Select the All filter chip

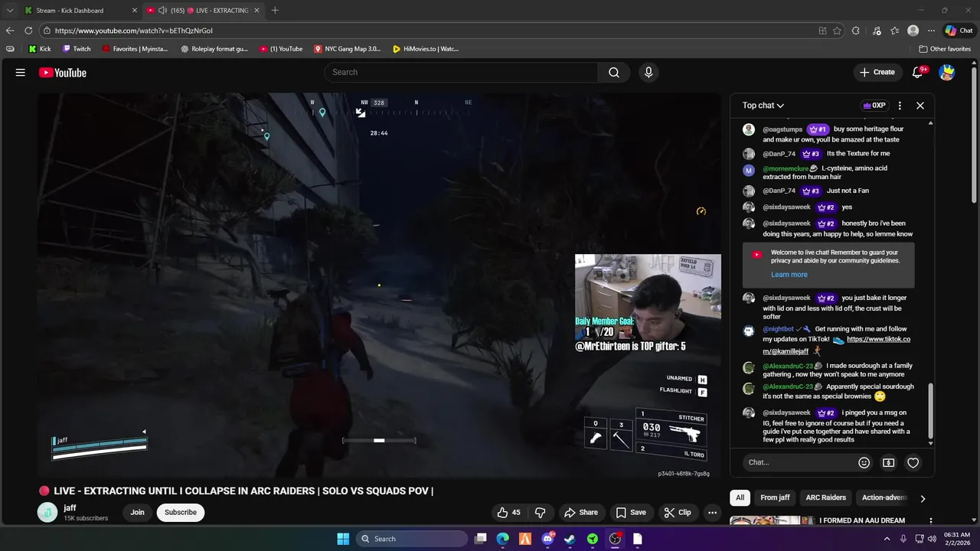pos(740,497)
